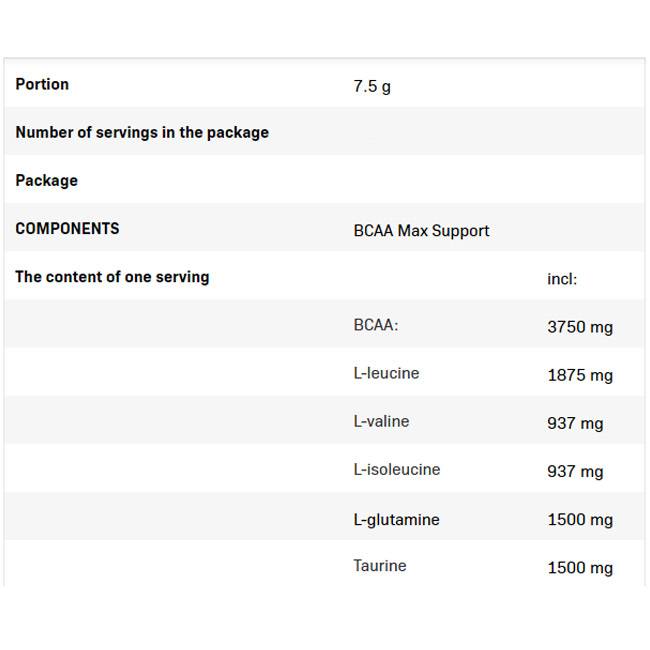The image size is (650, 650).
Task: Select the BCAA Max Support text
Action: coord(421,231)
